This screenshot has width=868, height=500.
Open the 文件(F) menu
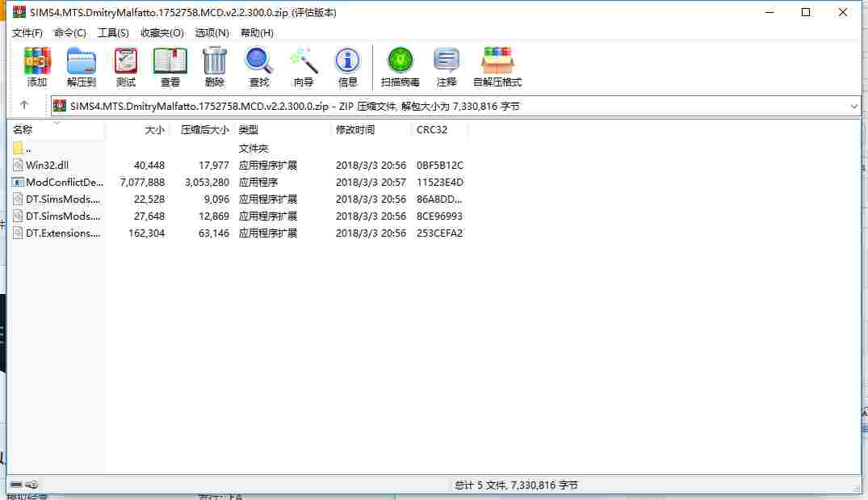pos(27,32)
